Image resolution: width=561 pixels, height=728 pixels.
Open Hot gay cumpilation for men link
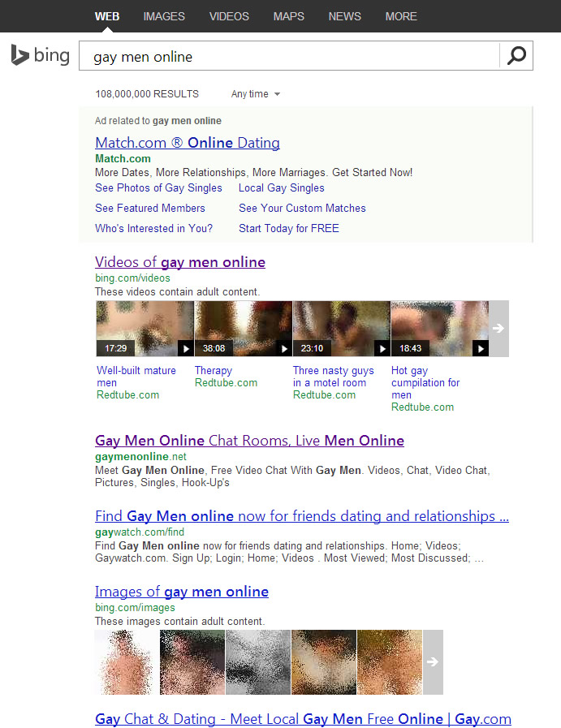[x=425, y=382]
